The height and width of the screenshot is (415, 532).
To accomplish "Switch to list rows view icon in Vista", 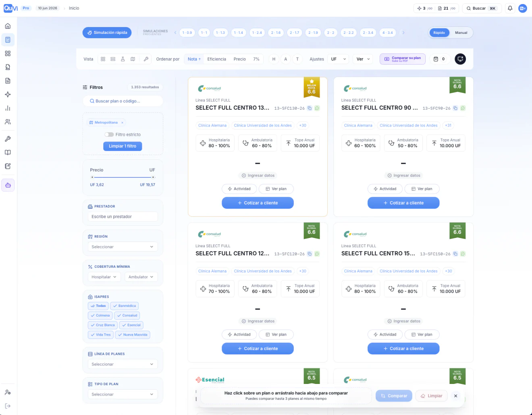I will coord(113,59).
